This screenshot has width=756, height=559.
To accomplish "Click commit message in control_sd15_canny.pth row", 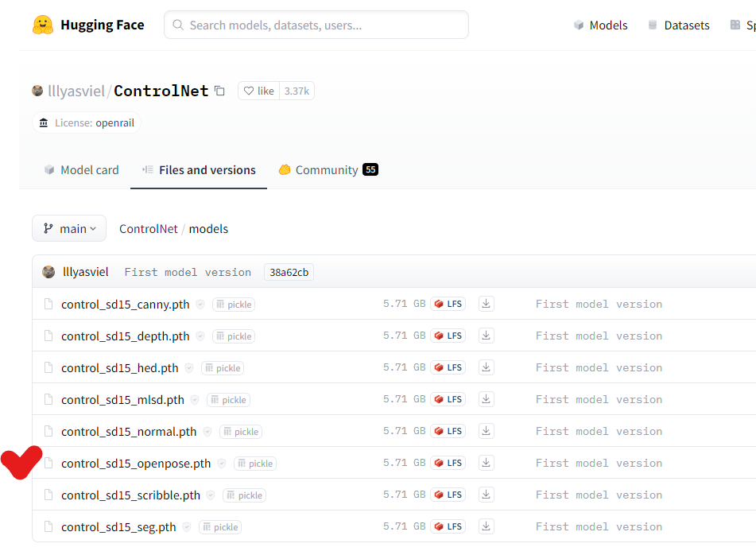I will (599, 305).
